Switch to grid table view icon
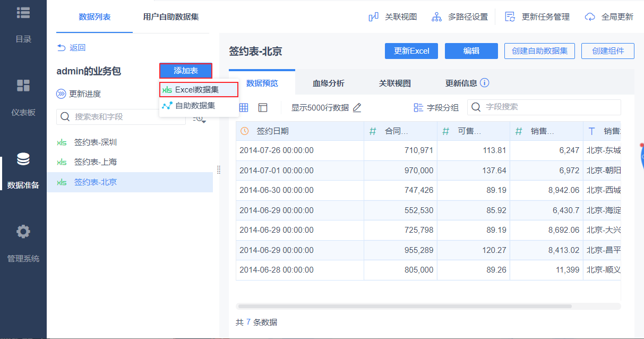The width and height of the screenshot is (644, 339). pyautogui.click(x=244, y=107)
